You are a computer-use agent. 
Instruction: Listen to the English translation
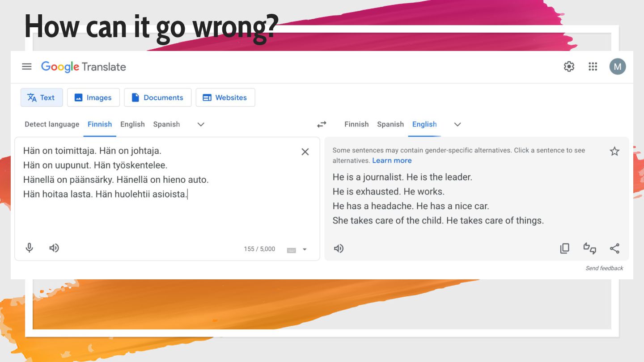coord(339,248)
